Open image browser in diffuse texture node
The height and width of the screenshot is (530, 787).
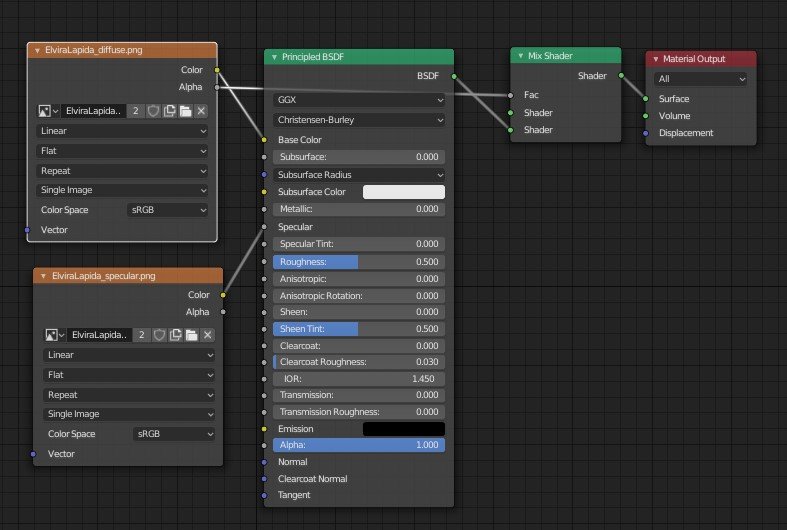point(48,111)
